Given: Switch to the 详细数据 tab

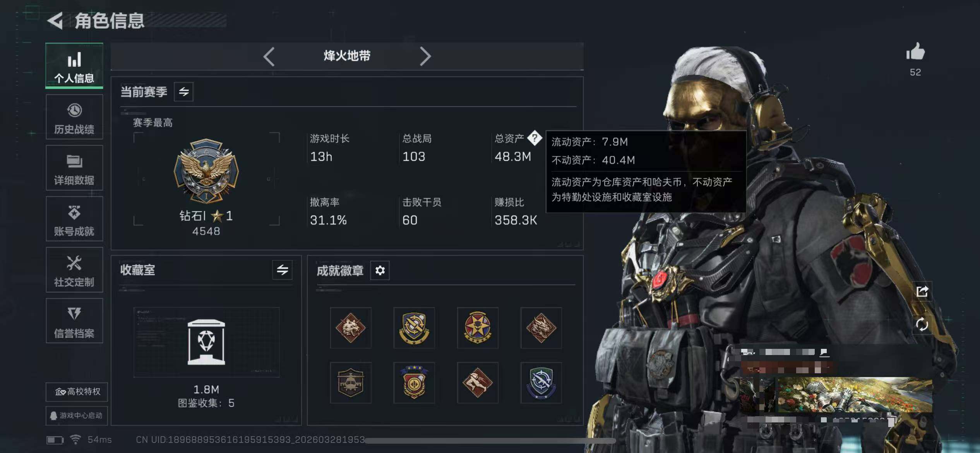Looking at the screenshot, I should 74,168.
